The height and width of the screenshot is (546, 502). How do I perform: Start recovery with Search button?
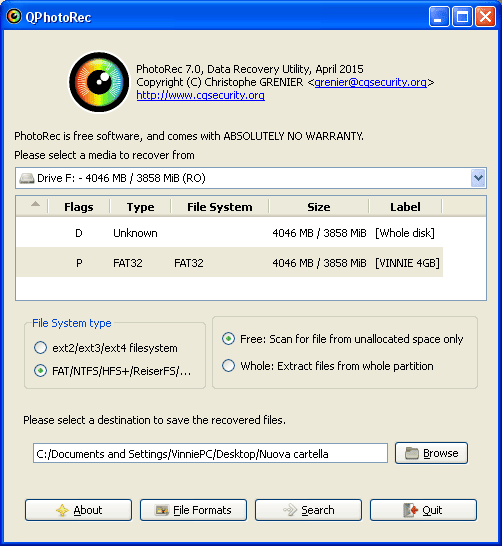coord(308,510)
